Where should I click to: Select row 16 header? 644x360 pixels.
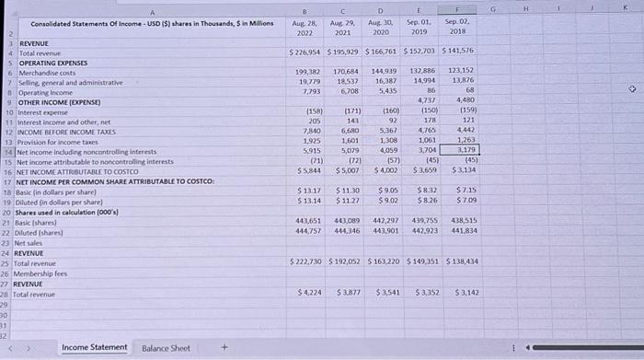click(7, 172)
